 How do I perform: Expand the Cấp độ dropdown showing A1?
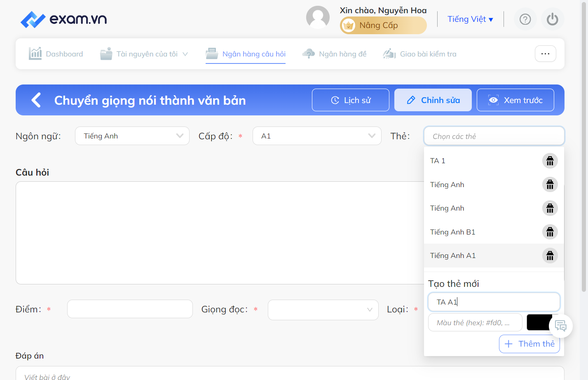pos(317,136)
